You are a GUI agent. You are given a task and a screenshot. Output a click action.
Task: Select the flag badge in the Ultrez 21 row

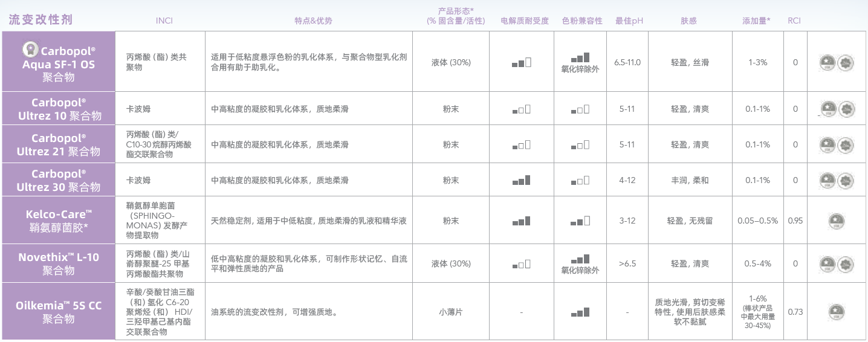point(827,145)
